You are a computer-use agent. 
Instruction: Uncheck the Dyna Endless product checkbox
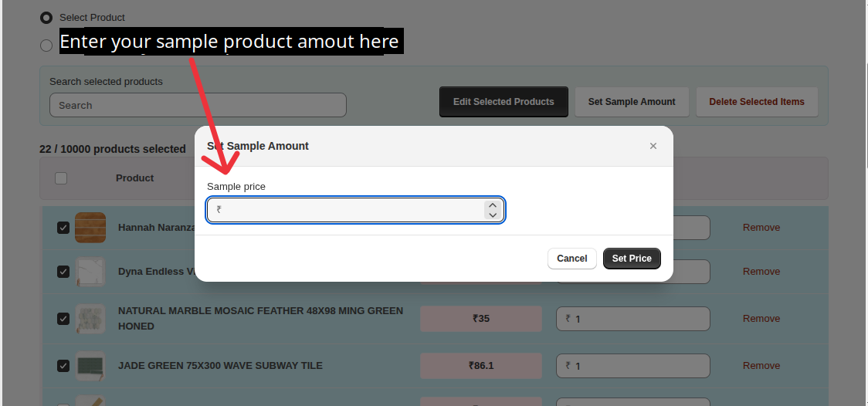63,272
